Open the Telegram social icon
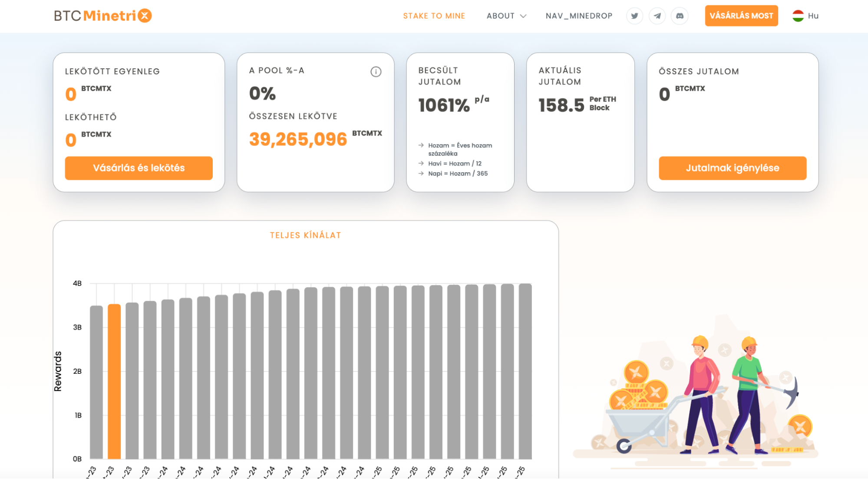868x479 pixels. [x=657, y=16]
